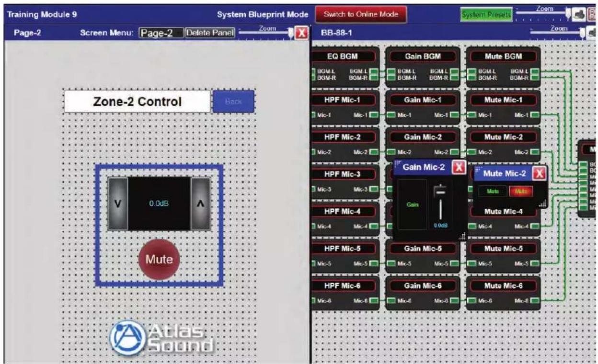The width and height of the screenshot is (598, 364).
Task: Select the Mute BGM block header
Action: click(503, 56)
